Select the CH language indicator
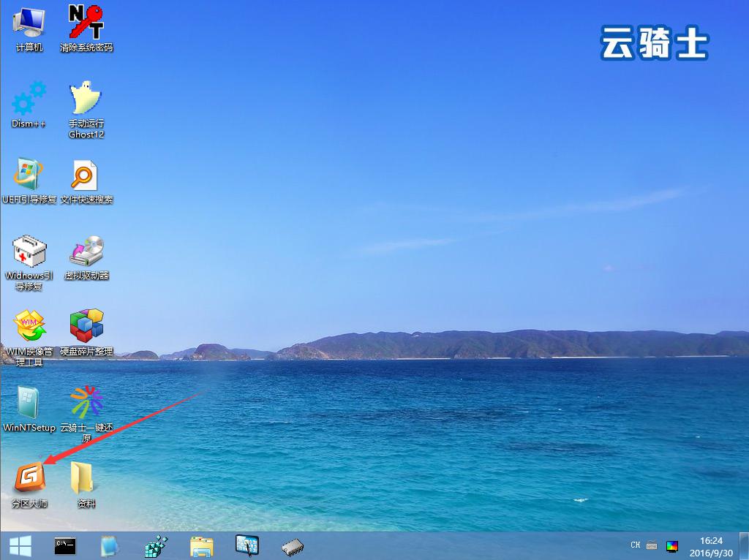 (x=636, y=545)
